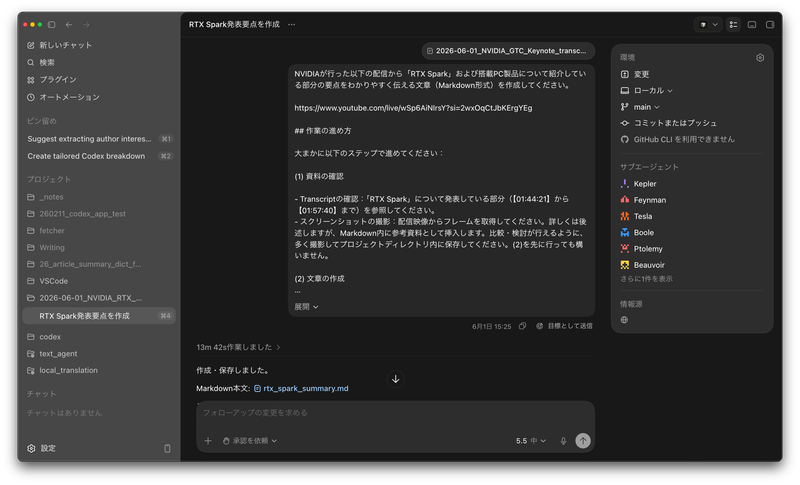Image resolution: width=800 pixels, height=485 pixels.
Task: Go forward with the right arrow
Action: [x=86, y=24]
